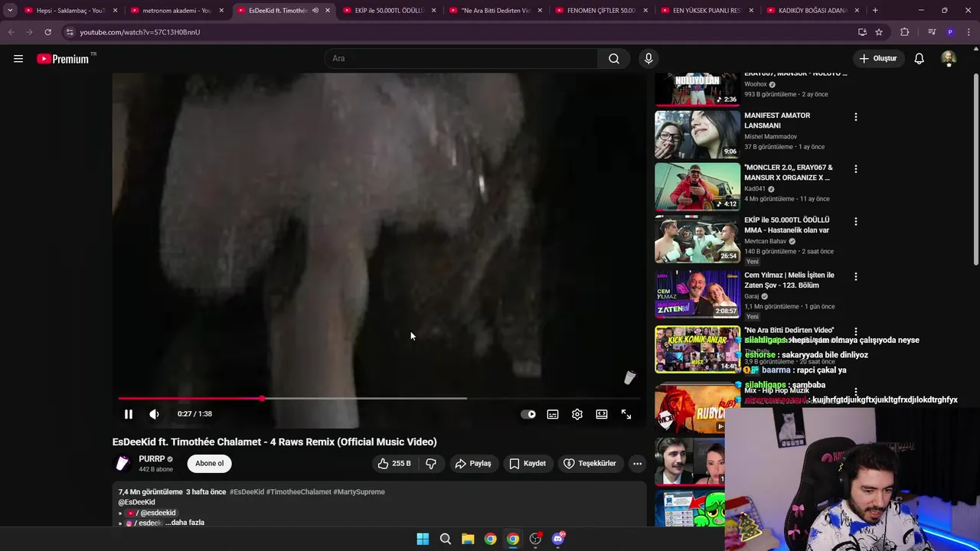This screenshot has height=551, width=980.
Task: Dislike the video
Action: (431, 463)
